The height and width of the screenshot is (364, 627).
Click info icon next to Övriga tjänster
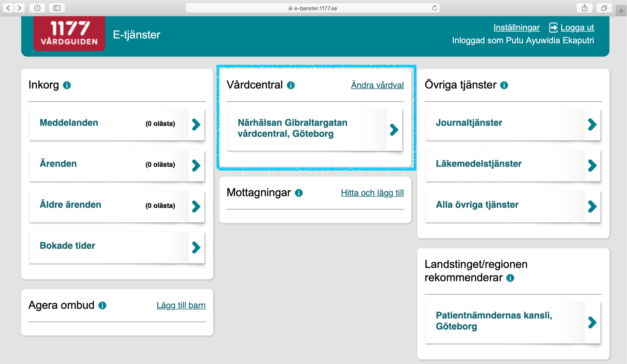(x=504, y=85)
